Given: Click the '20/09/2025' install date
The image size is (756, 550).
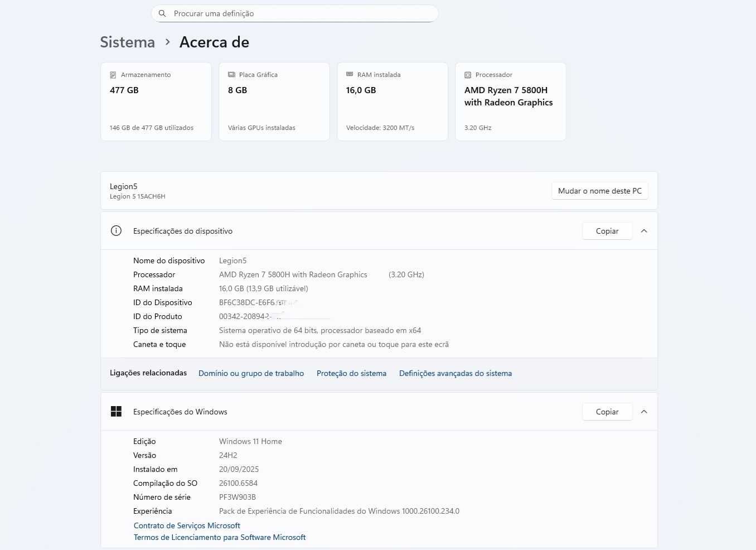Looking at the screenshot, I should 239,469.
